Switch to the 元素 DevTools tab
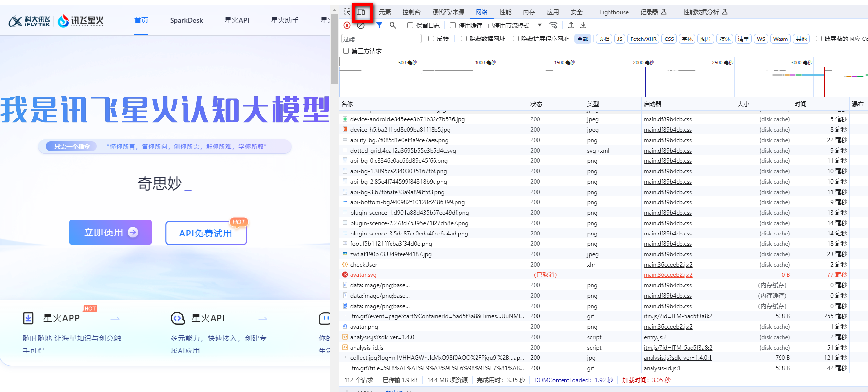The height and width of the screenshot is (392, 868). 385,12
